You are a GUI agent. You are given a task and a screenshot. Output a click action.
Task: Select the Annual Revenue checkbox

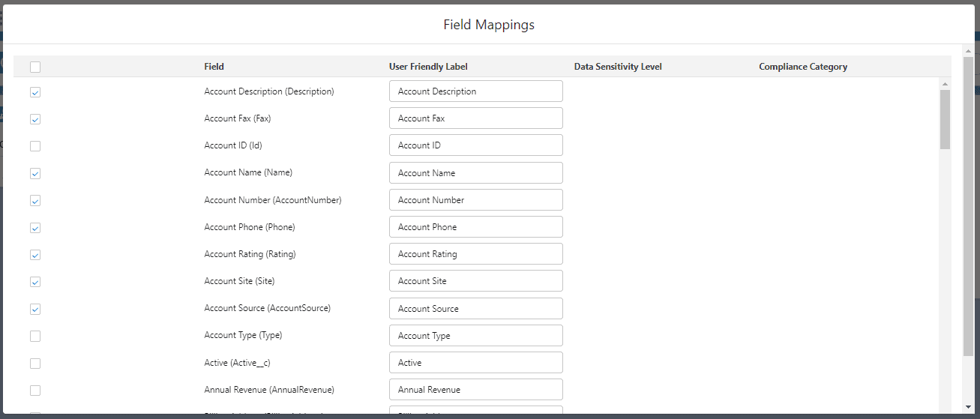point(35,391)
